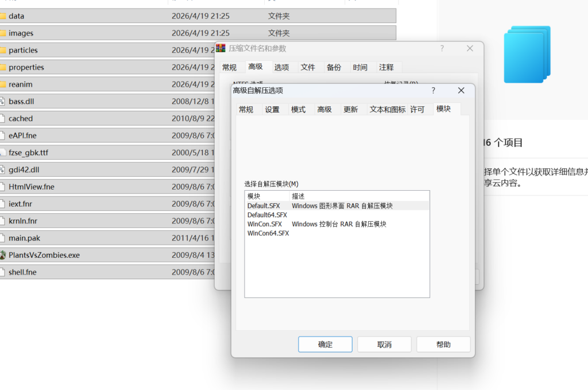Click the 取消 button
Viewport: 588px width, 390px height.
point(384,345)
